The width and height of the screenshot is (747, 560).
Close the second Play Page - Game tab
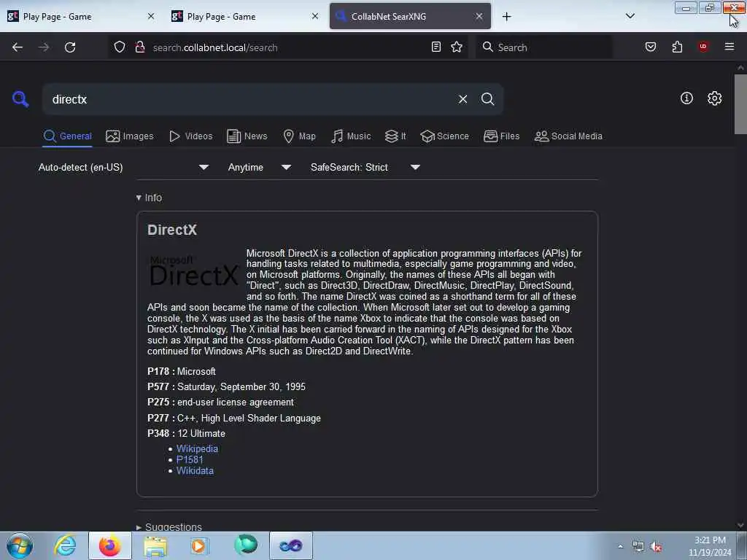[x=315, y=16]
